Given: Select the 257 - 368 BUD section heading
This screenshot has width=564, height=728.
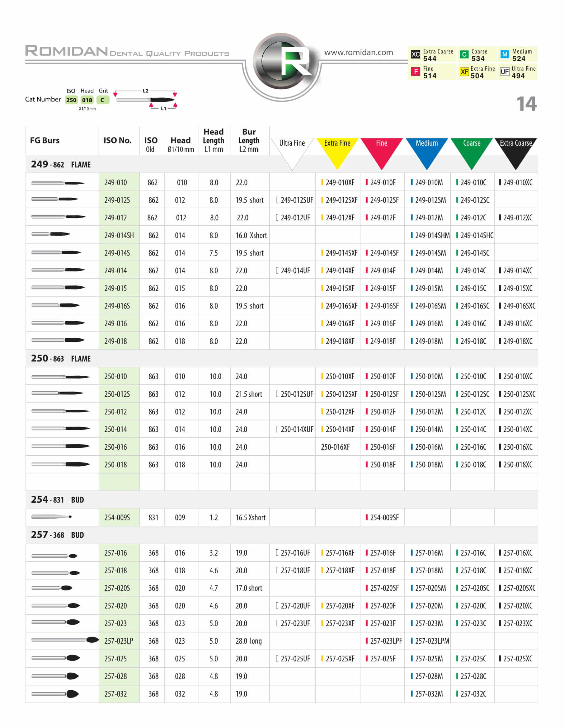Looking at the screenshot, I should click(57, 535).
